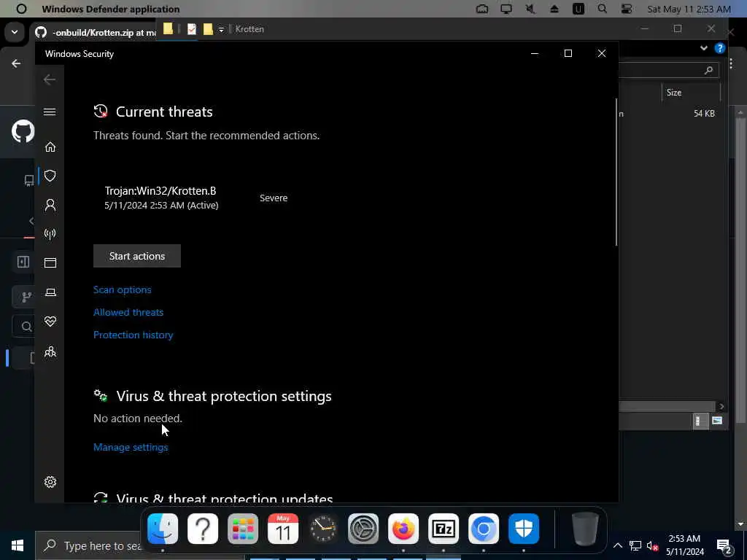Screen dimensions: 747x560
Task: Launch Chromium browser from the dock
Action: click(484, 529)
